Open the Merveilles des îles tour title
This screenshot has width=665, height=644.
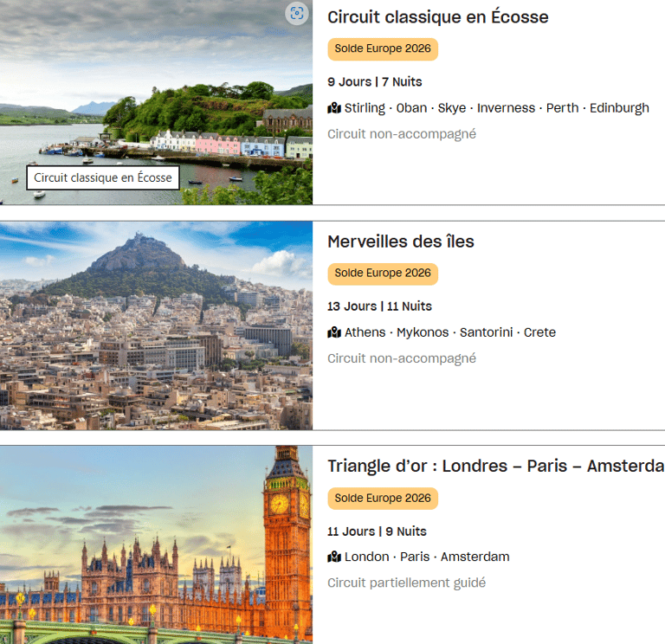pos(401,241)
